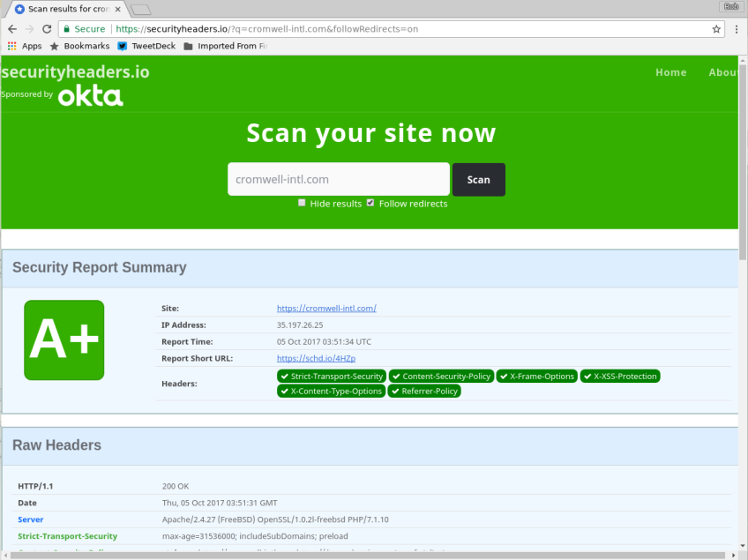The width and height of the screenshot is (748, 560).
Task: Click the Strict-Transport-Security raw header link
Action: click(67, 536)
